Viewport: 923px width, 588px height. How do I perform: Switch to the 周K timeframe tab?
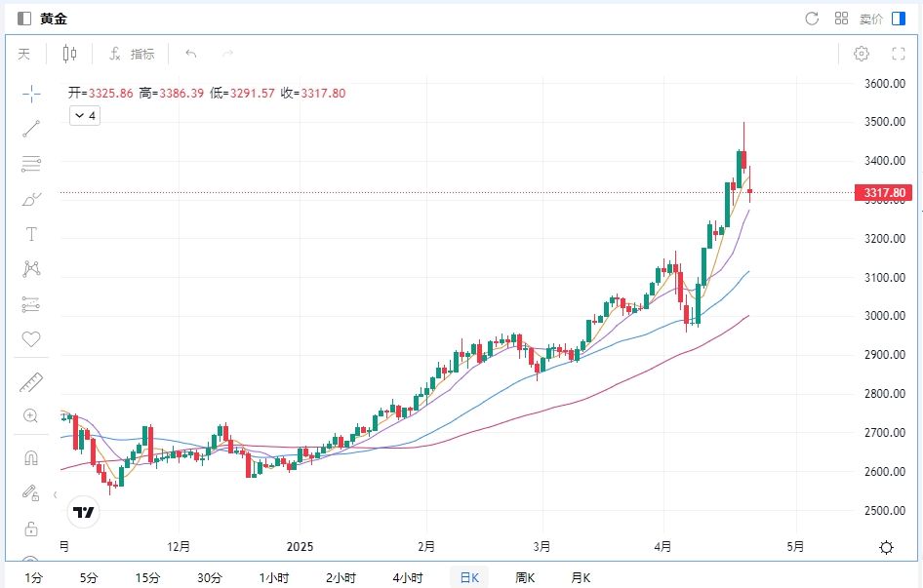pyautogui.click(x=525, y=577)
